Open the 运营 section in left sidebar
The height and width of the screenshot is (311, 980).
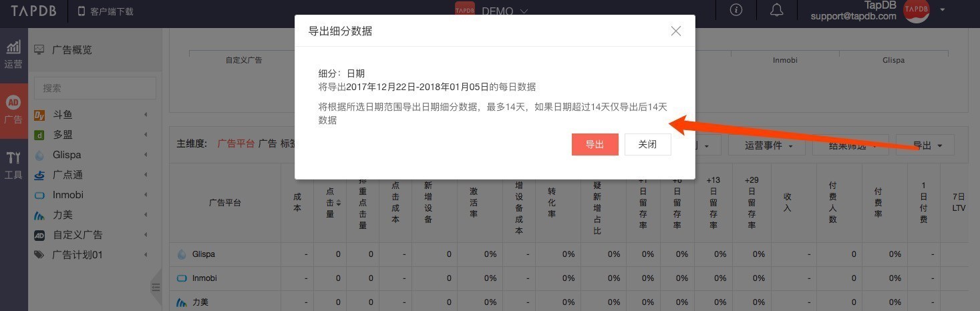coord(13,55)
